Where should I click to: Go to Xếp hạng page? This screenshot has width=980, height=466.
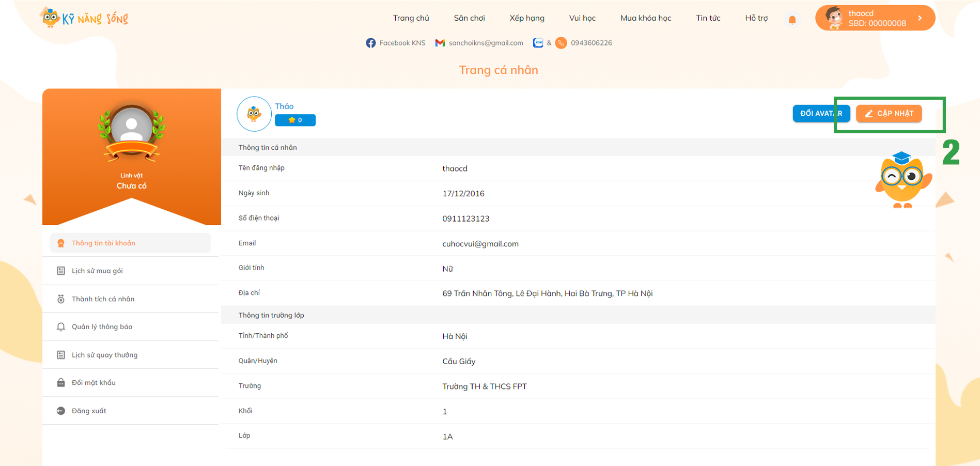pos(526,18)
